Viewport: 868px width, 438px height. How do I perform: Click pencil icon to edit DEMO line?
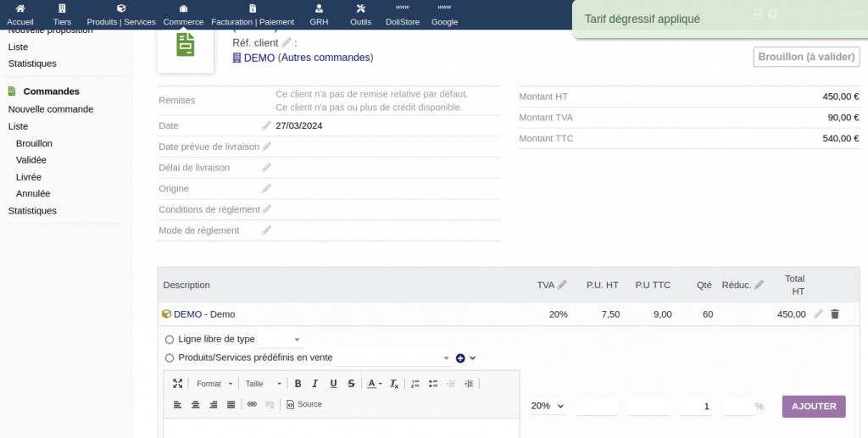[818, 314]
